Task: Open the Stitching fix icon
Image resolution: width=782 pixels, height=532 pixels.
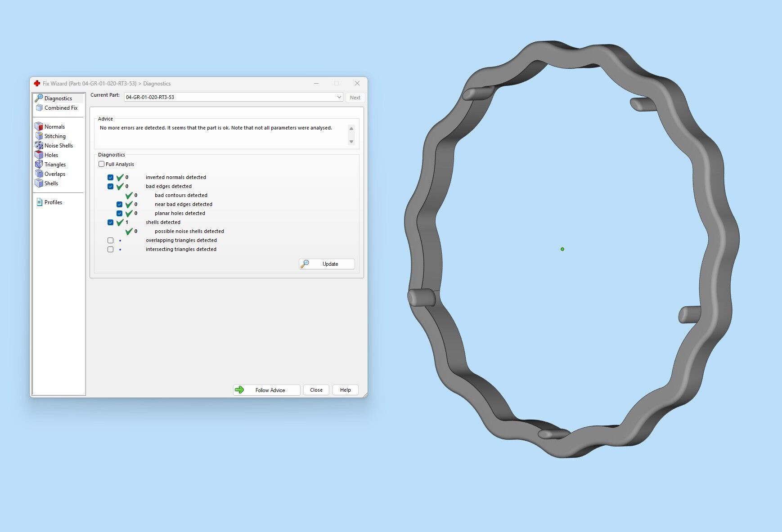Action: 39,136
